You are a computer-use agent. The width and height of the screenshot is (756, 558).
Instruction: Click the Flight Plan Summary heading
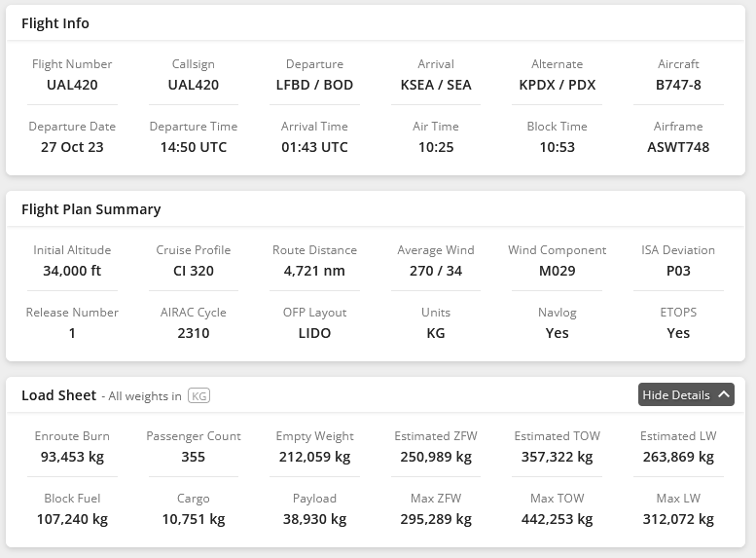(91, 209)
